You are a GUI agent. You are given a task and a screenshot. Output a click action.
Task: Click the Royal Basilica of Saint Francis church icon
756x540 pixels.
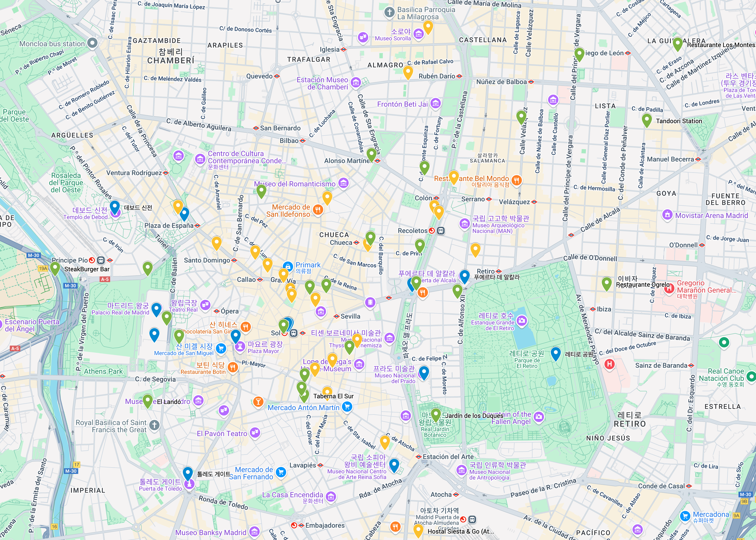pyautogui.click(x=154, y=425)
